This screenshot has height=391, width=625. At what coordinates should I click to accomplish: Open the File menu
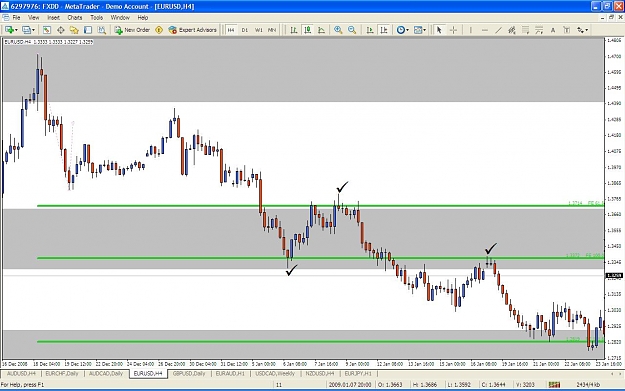16,18
